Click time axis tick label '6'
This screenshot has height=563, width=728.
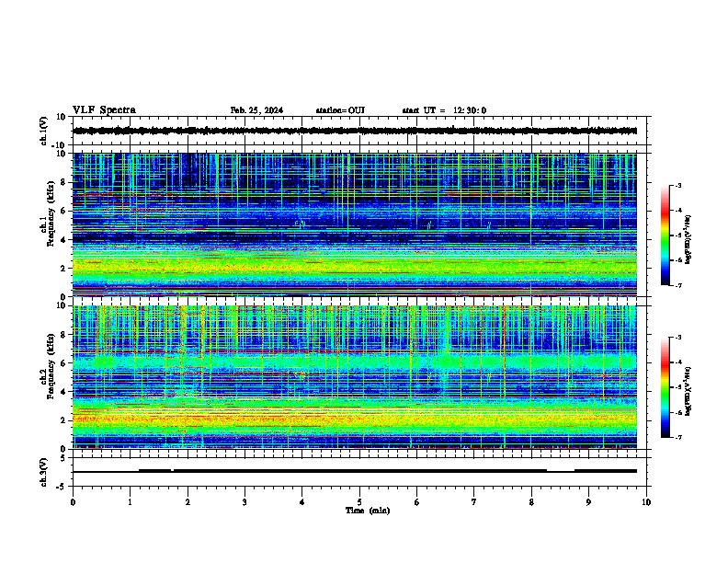coord(417,502)
